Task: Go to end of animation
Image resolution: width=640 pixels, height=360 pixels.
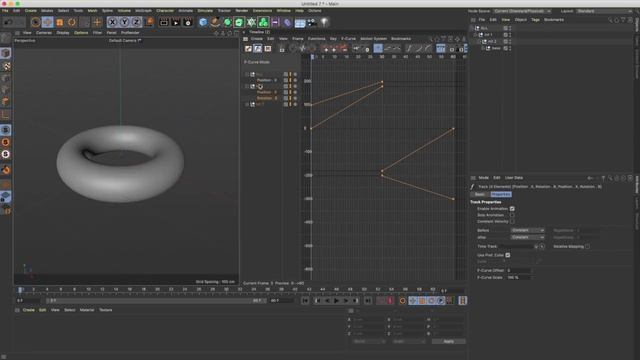Action: coord(368,301)
